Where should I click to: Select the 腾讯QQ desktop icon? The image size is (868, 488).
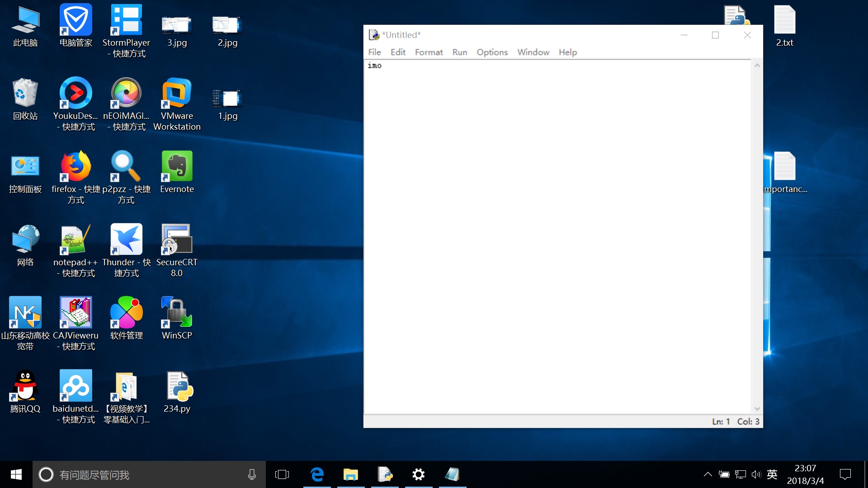point(25,392)
